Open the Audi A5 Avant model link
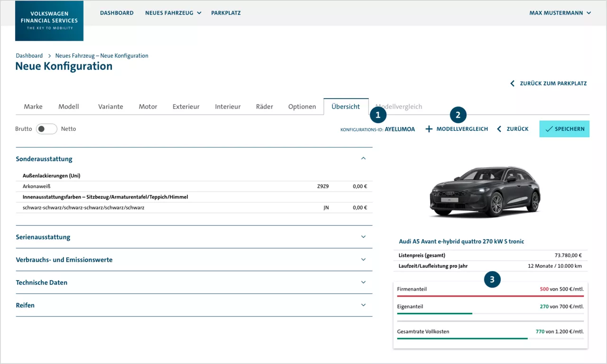The image size is (607, 364). [461, 241]
